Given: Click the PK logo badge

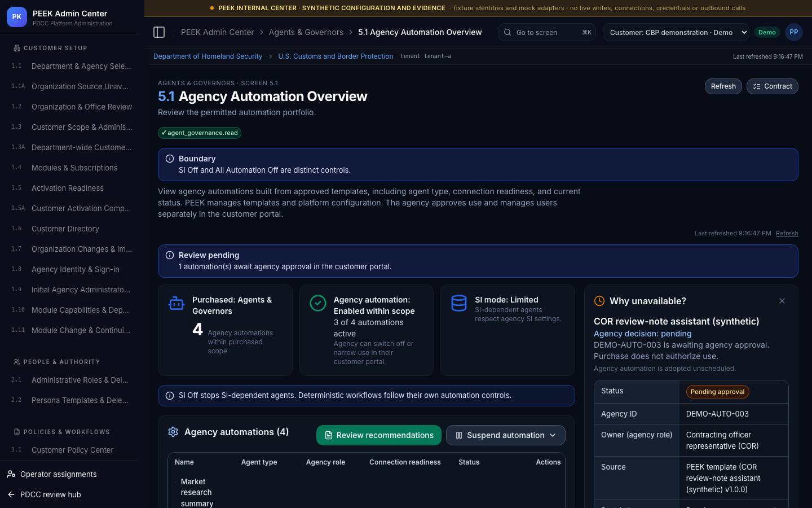Looking at the screenshot, I should [17, 17].
